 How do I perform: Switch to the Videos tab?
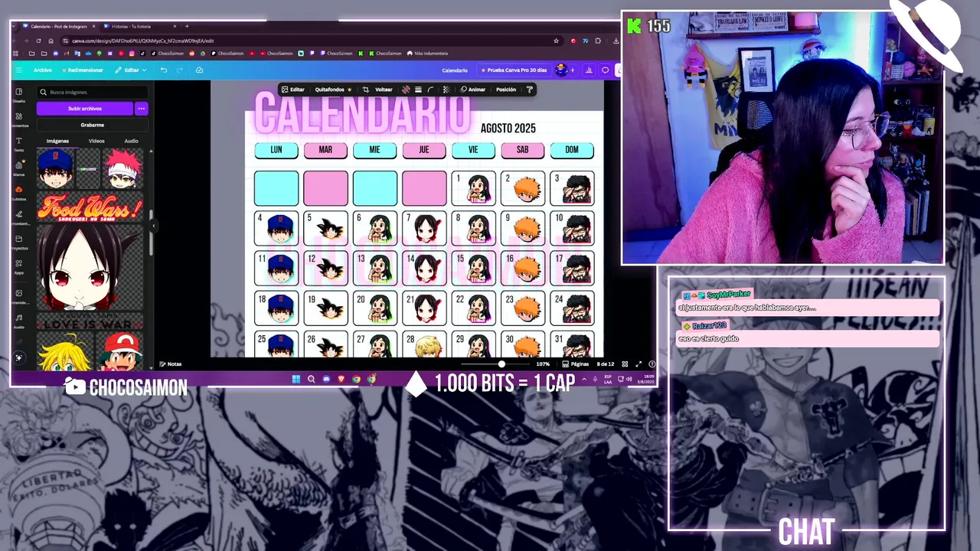(x=96, y=141)
